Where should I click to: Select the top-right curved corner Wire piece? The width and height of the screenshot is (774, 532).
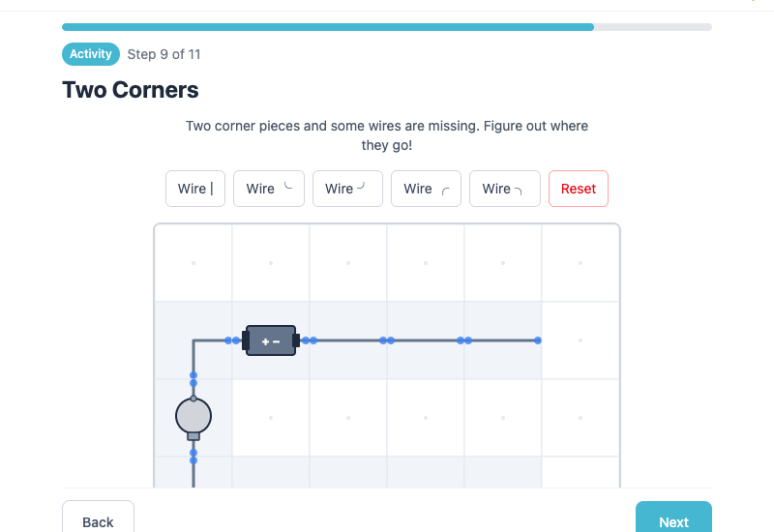pyautogui.click(x=504, y=189)
